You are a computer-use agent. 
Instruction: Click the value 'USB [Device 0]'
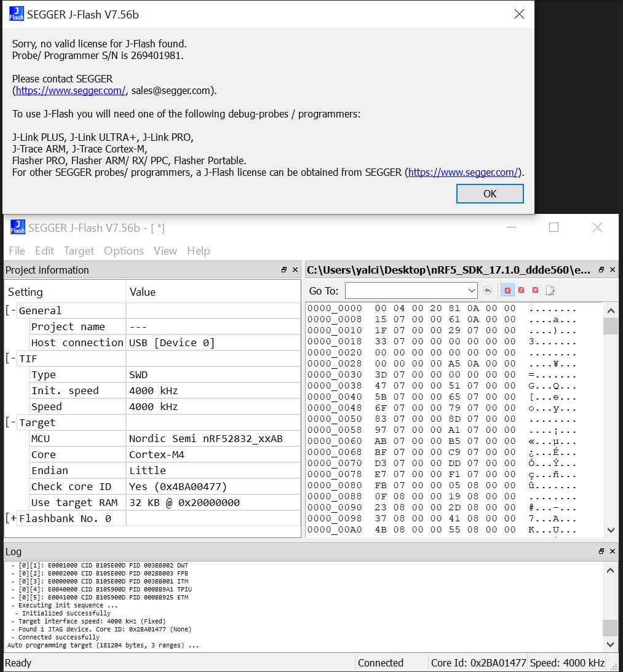pyautogui.click(x=172, y=342)
